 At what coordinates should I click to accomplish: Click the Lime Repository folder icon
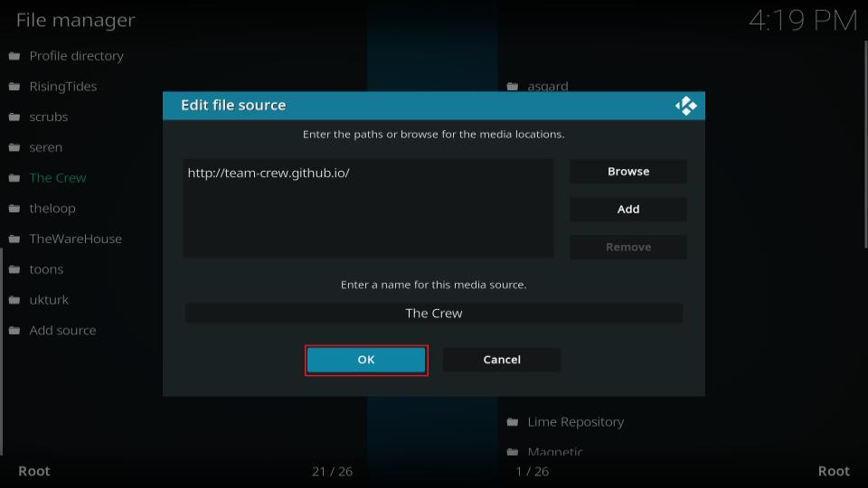(513, 422)
